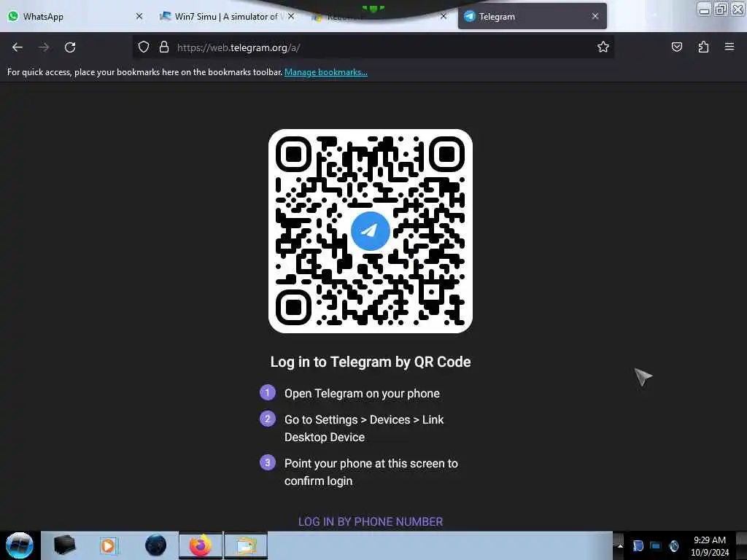Restore down the browser window
The height and width of the screenshot is (560, 747).
[721, 9]
